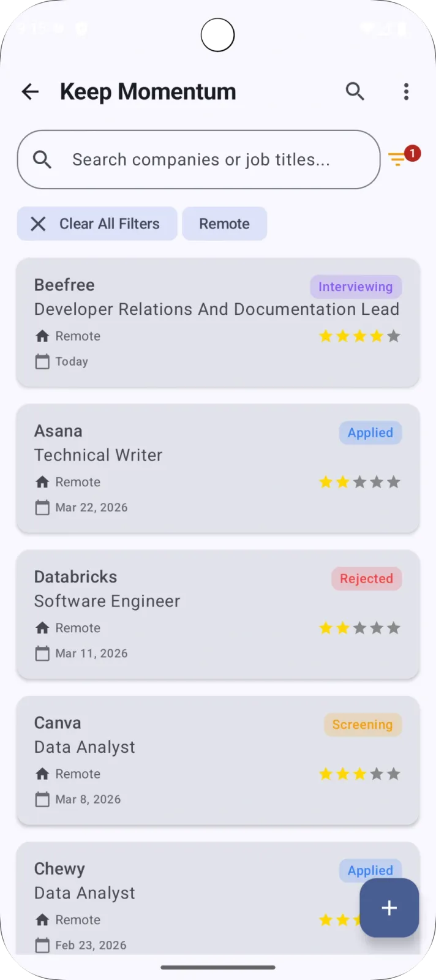Tap the add new application plus button
Image resolution: width=436 pixels, height=980 pixels.
pos(389,908)
